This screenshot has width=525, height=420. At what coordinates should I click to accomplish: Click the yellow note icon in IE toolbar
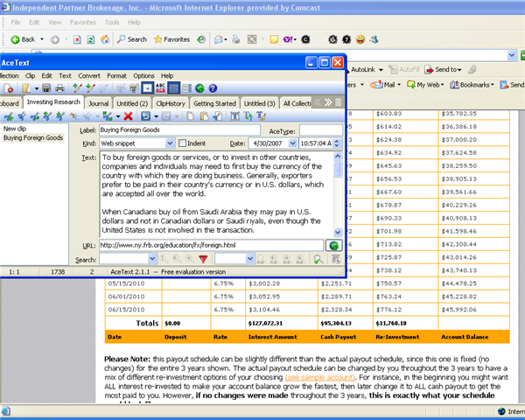coord(274,39)
